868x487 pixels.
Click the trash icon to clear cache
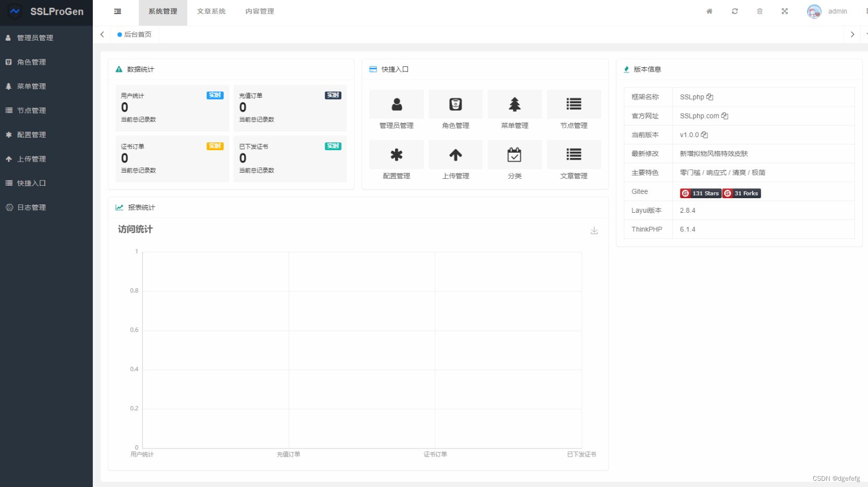(760, 11)
